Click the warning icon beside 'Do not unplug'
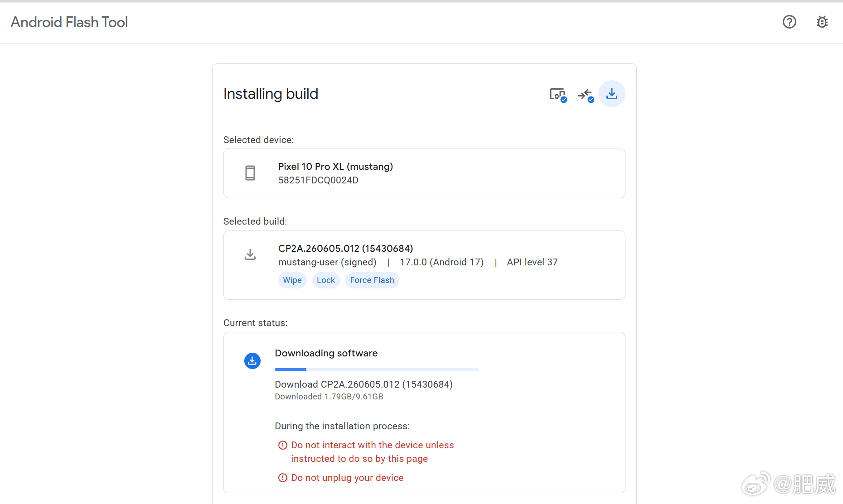Image resolution: width=843 pixels, height=504 pixels. point(283,478)
